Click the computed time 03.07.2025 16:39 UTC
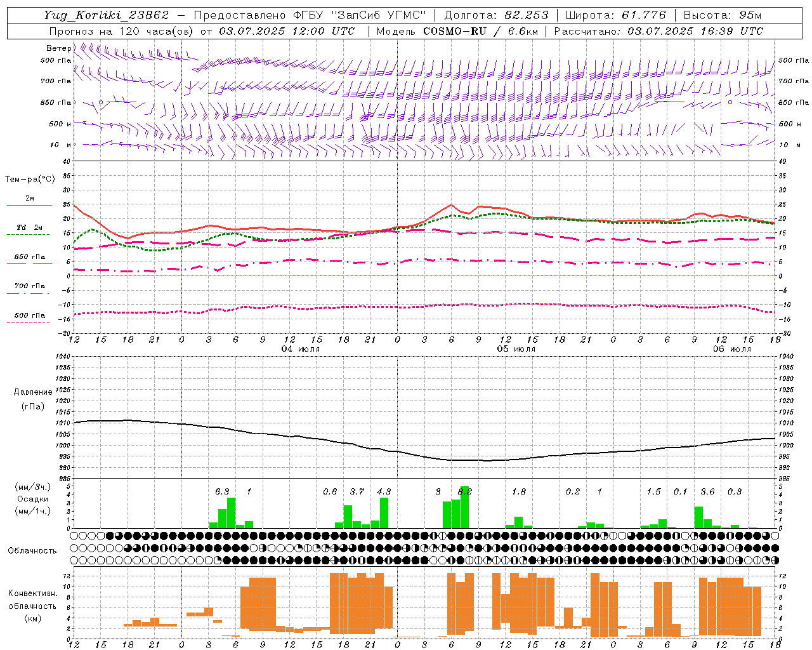 coord(695,31)
